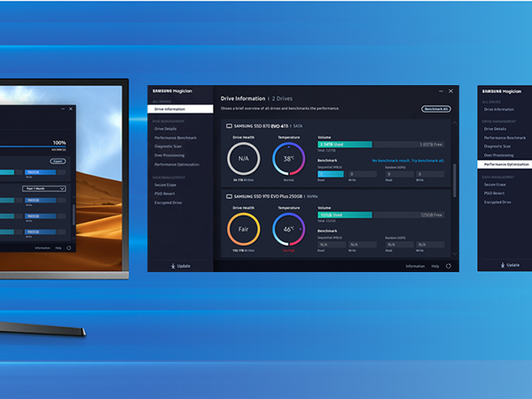This screenshot has width=532, height=399.
Task: Click the left monitor window scrollbar thumb
Action: pos(74,215)
